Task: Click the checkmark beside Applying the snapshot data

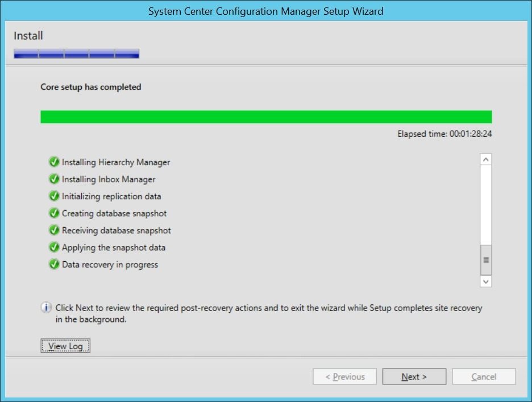Action: 53,248
